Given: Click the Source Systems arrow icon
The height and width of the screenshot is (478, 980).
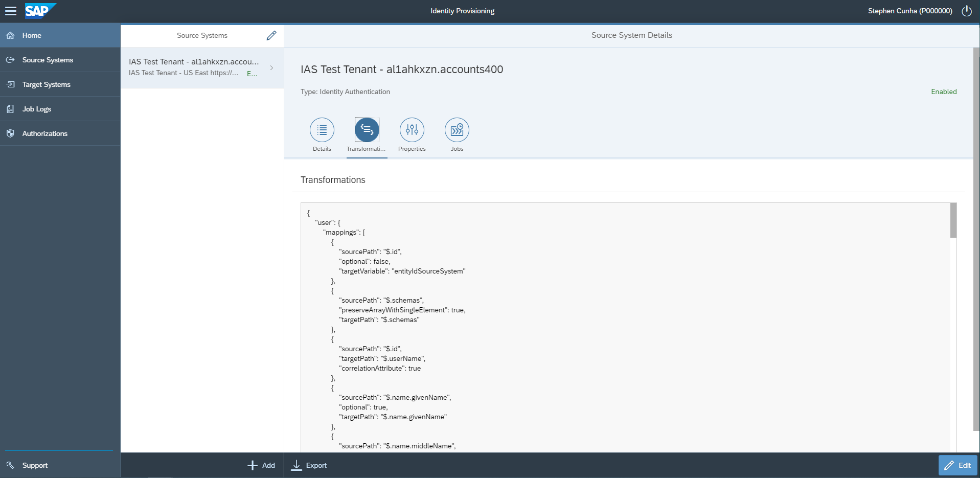Looking at the screenshot, I should coord(10,60).
